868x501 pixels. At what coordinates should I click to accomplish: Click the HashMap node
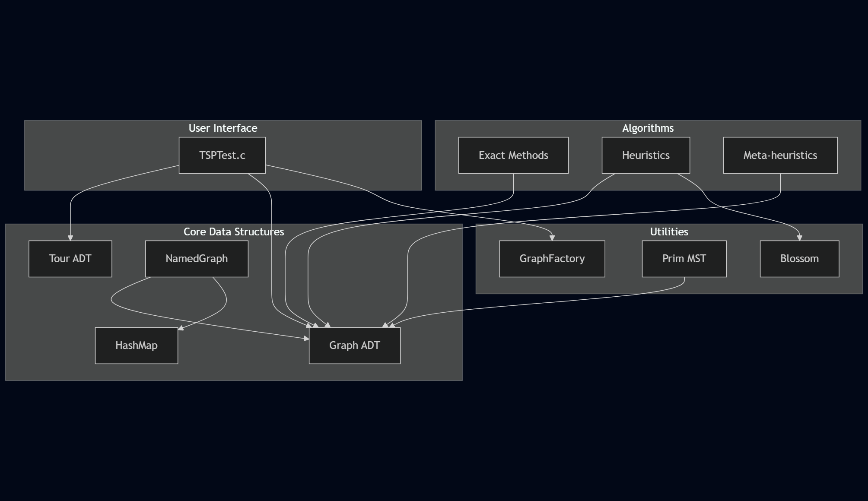[x=137, y=346]
